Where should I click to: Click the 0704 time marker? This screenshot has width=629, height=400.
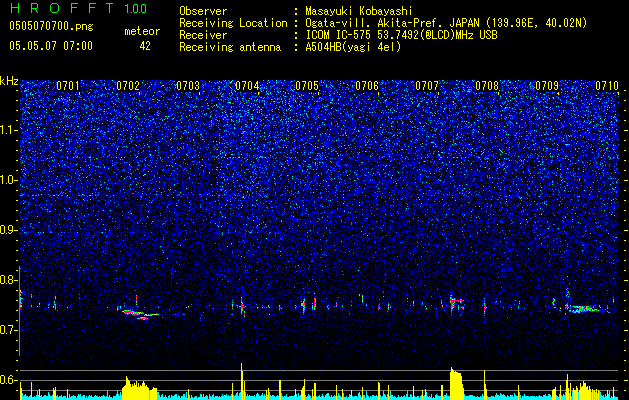pyautogui.click(x=247, y=85)
